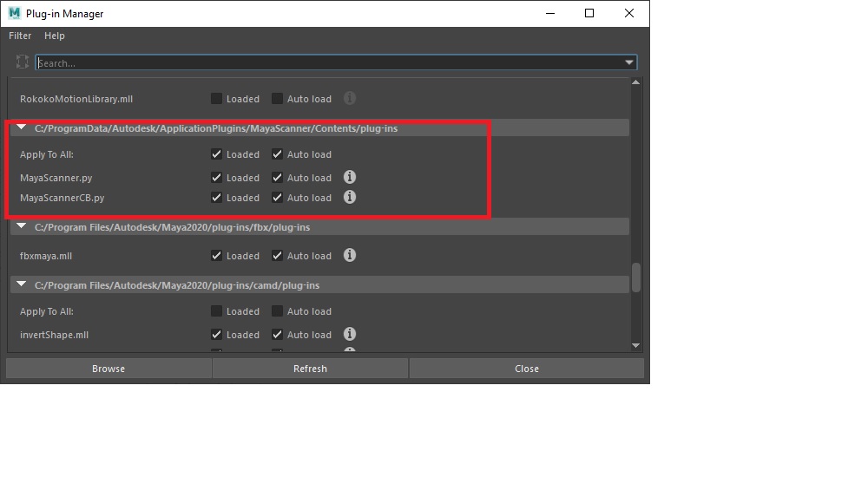
Task: Collapse the MayaScanner plug-ins folder section
Action: tap(22, 127)
